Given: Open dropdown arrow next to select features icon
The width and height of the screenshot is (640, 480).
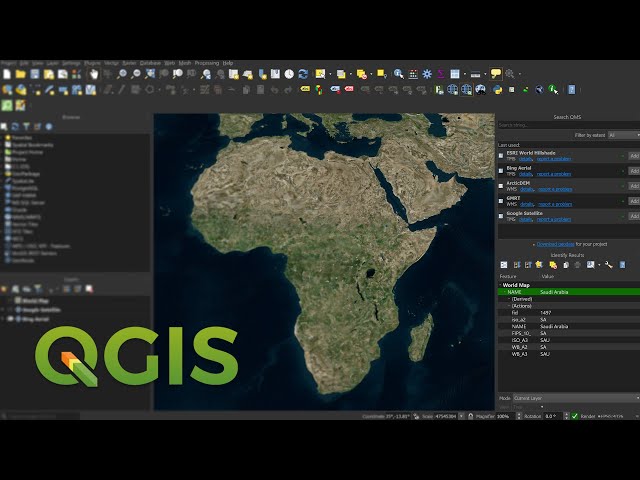Looking at the screenshot, I should pos(330,74).
